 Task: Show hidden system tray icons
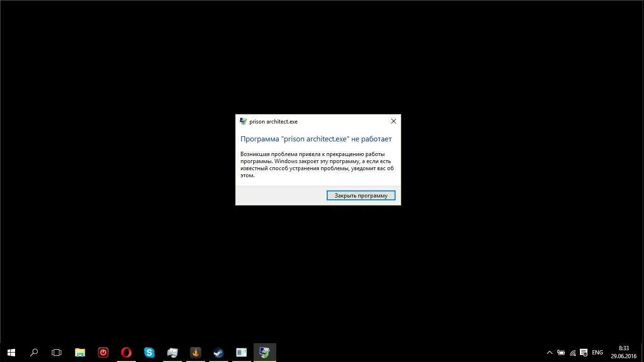[549, 353]
